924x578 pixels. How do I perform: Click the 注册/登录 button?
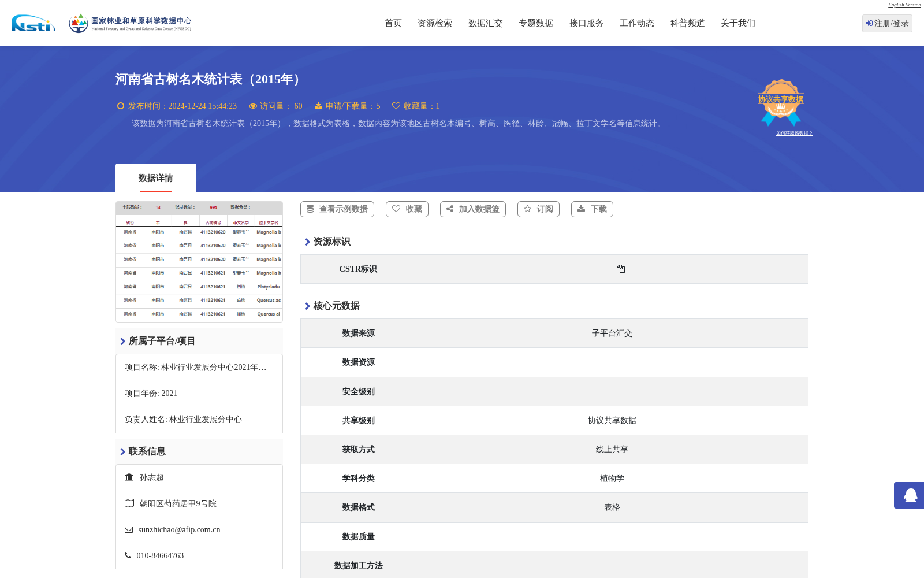tap(887, 23)
